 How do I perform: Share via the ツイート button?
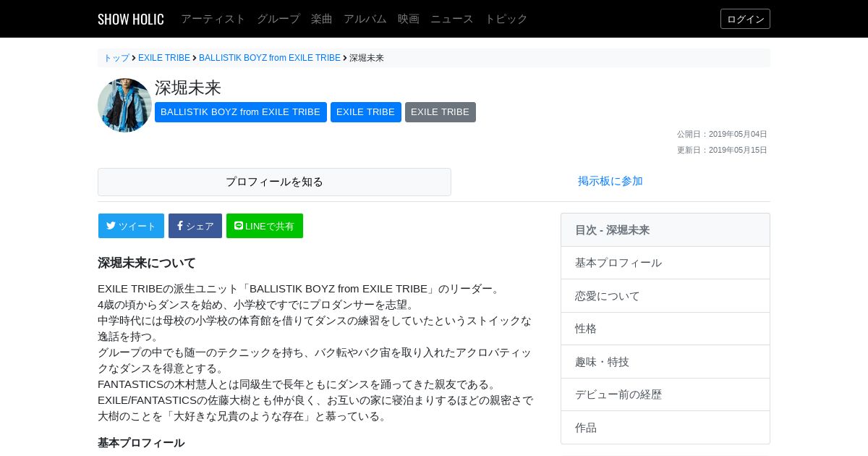[131, 226]
